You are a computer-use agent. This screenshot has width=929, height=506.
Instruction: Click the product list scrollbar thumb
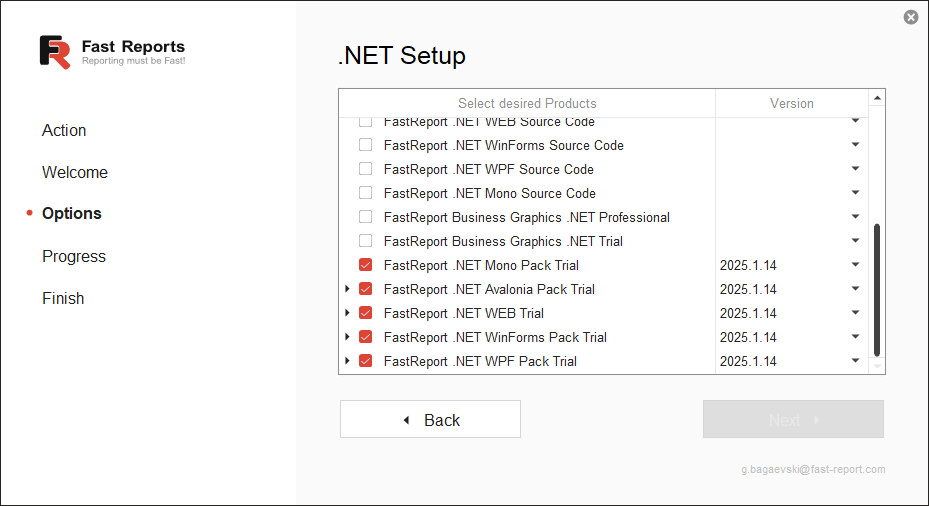click(877, 290)
